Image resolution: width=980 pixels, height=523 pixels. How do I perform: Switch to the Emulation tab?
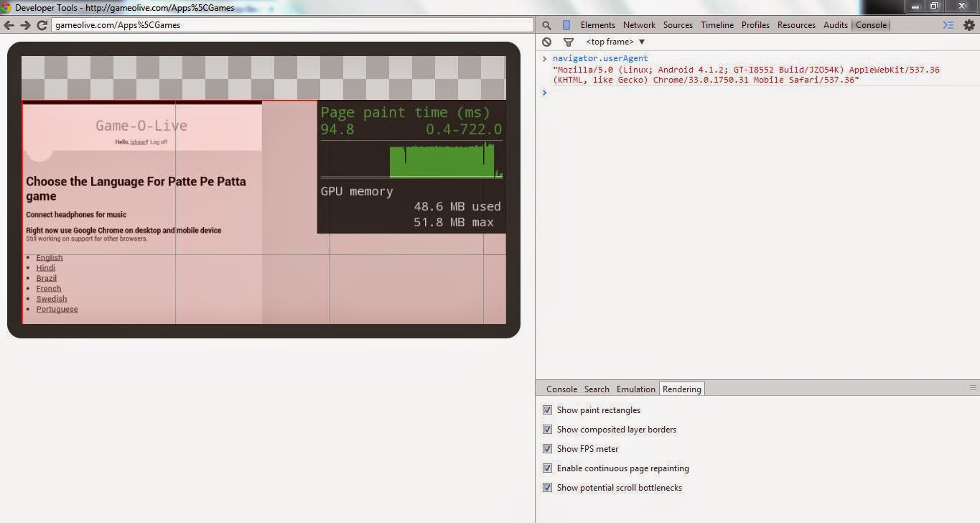(x=635, y=389)
